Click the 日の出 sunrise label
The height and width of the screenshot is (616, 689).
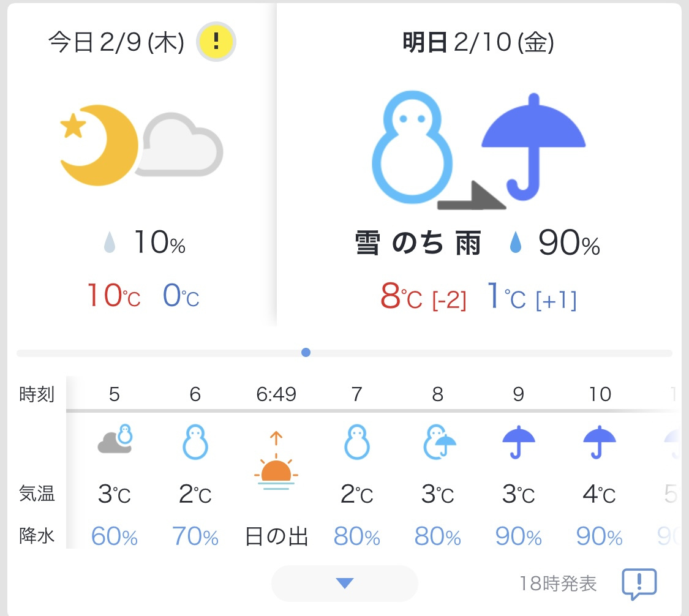click(276, 537)
